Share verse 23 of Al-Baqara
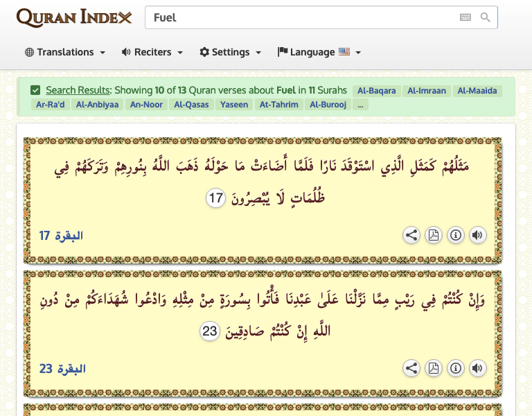Screen dimensions: 532x416 click(411, 368)
